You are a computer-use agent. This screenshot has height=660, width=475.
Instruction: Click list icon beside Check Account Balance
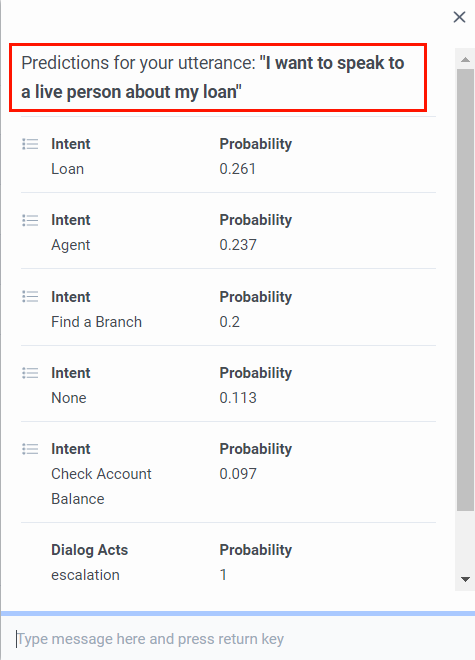pyautogui.click(x=30, y=449)
